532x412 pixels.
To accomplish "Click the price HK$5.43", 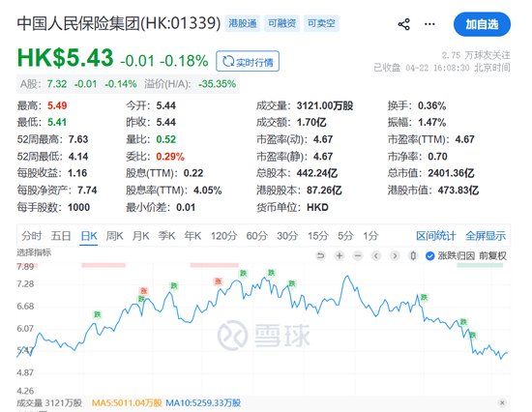I will pos(65,58).
